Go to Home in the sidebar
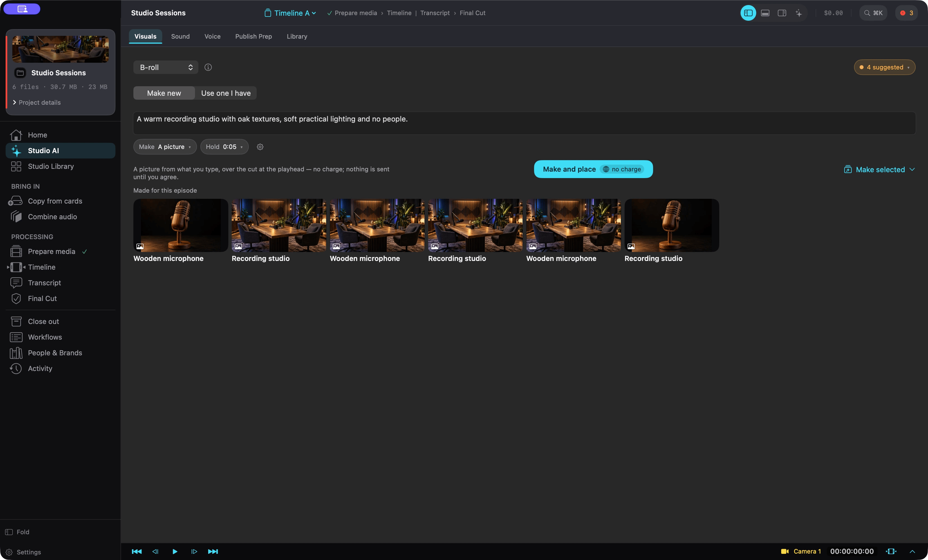Screen dimensions: 928x560 pos(60,135)
